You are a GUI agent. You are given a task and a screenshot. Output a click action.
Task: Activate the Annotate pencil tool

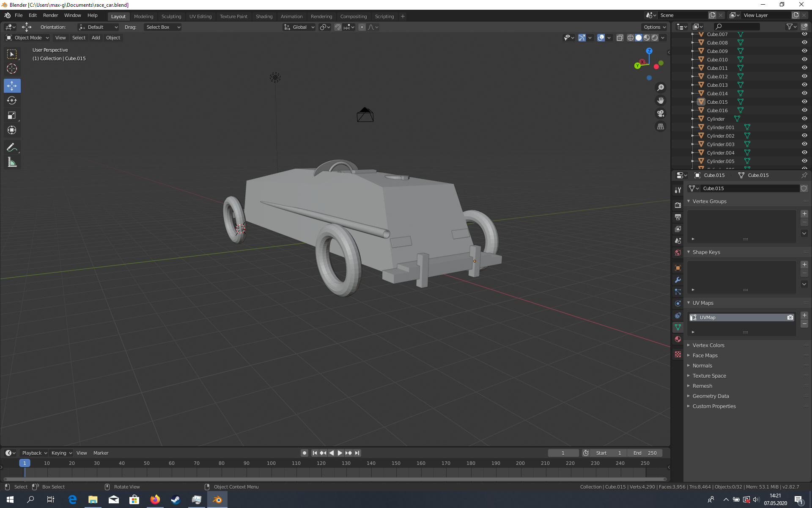pos(12,147)
